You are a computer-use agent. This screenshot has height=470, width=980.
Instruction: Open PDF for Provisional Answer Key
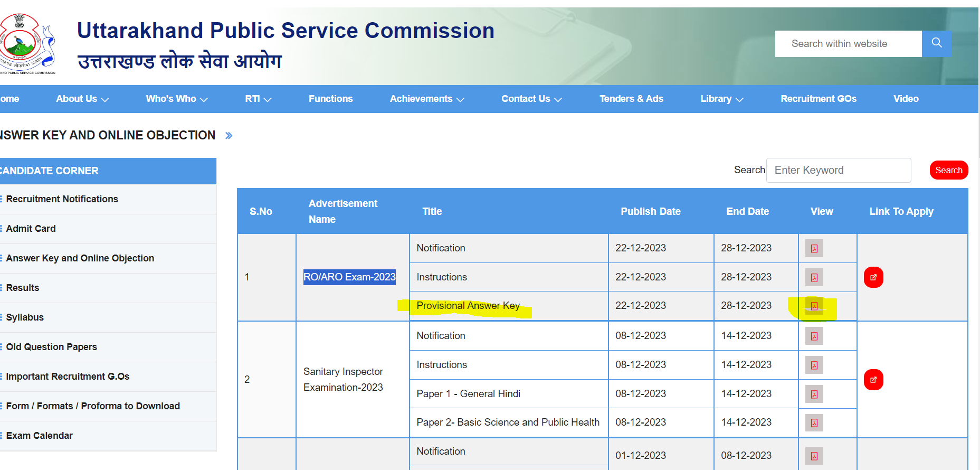click(814, 306)
